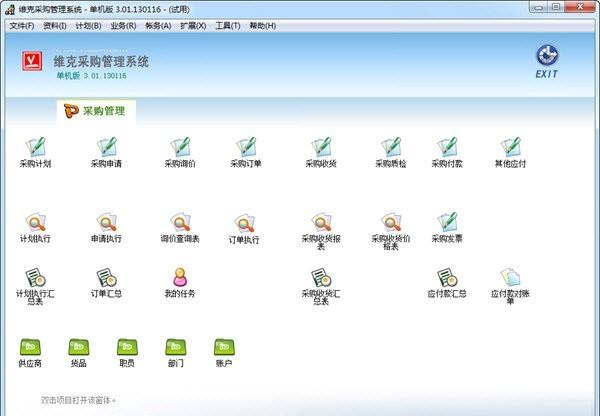The height and width of the screenshot is (416, 600).
Task: Minimize the application window
Action: coord(539,7)
